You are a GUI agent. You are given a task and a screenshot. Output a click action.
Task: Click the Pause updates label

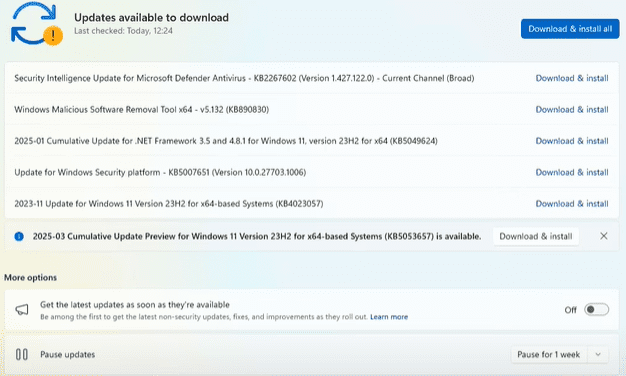coord(67,354)
